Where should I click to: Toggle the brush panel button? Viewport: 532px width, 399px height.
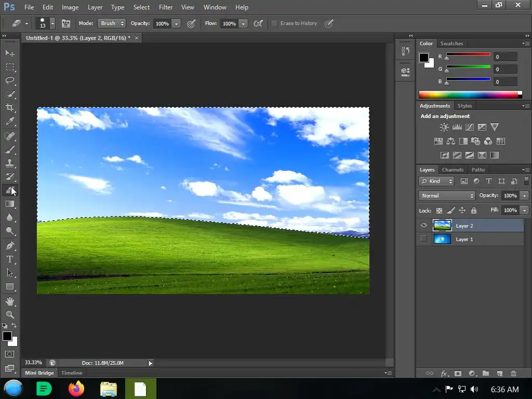pyautogui.click(x=66, y=23)
